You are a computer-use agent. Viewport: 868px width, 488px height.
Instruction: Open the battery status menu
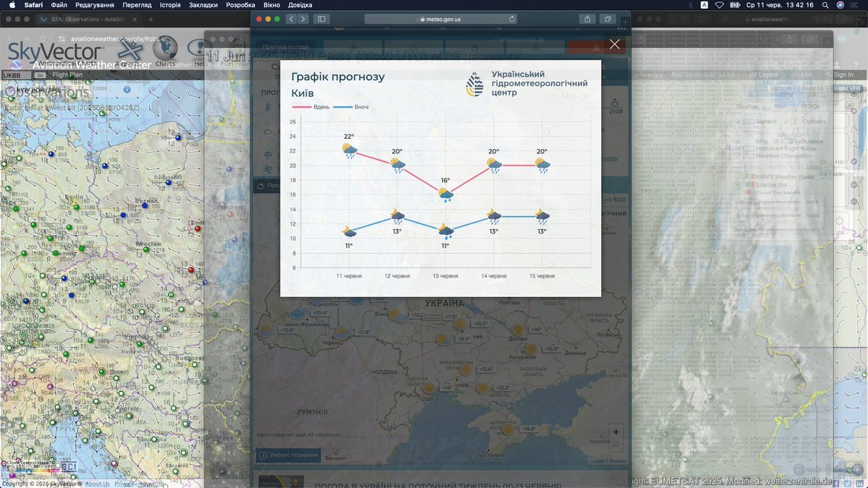point(734,5)
